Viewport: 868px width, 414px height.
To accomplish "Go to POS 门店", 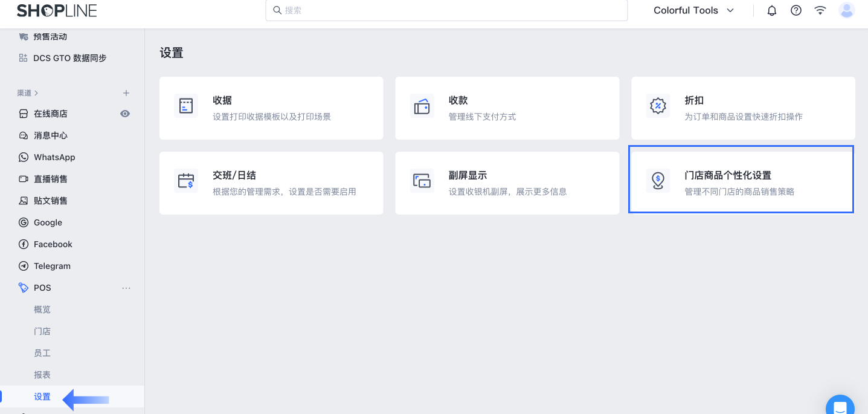I will (x=42, y=331).
